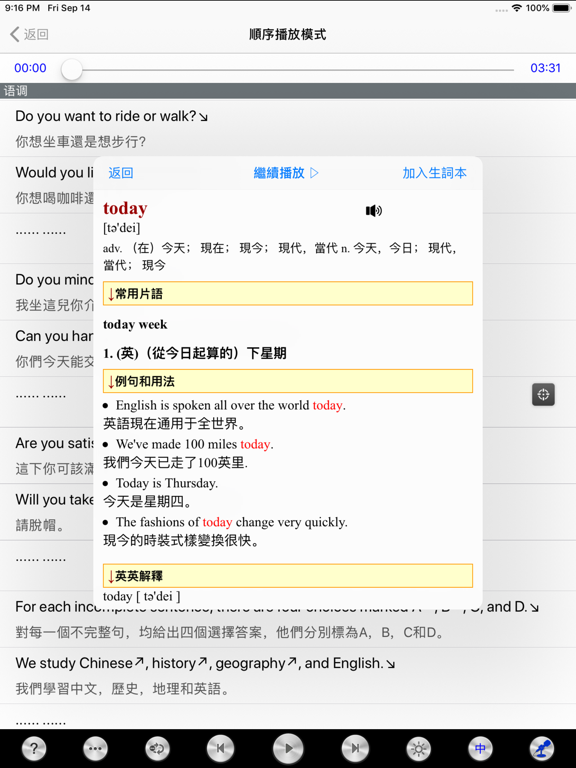Select row 對每一個不完整句 translation
The width and height of the screenshot is (576, 768).
[x=230, y=632]
